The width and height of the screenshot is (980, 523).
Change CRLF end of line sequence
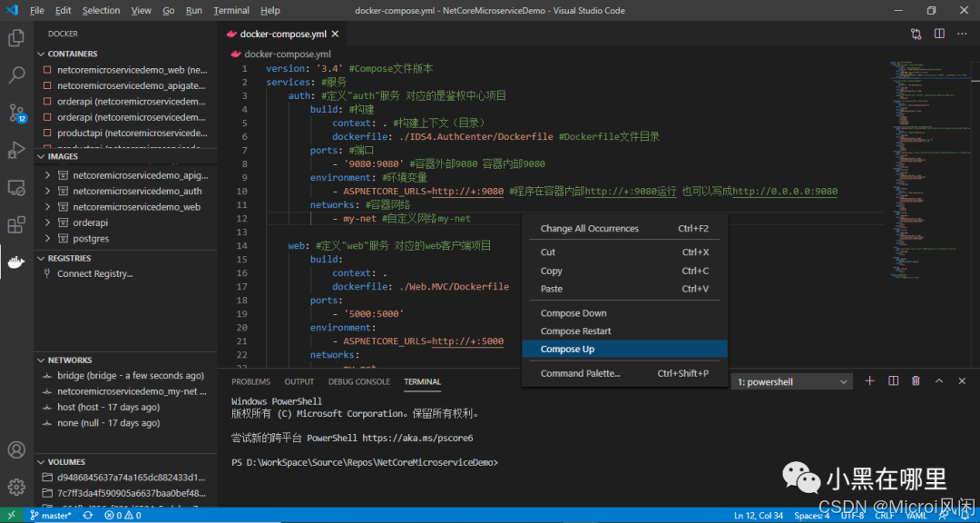tap(885, 516)
